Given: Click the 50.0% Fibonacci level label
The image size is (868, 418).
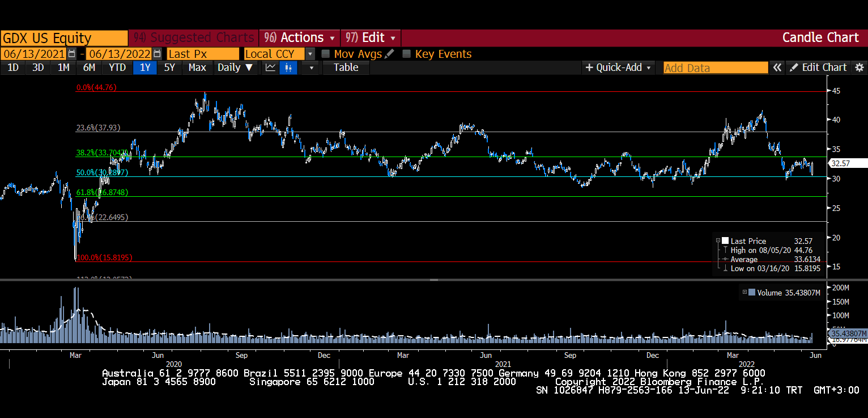Looking at the screenshot, I should click(102, 172).
